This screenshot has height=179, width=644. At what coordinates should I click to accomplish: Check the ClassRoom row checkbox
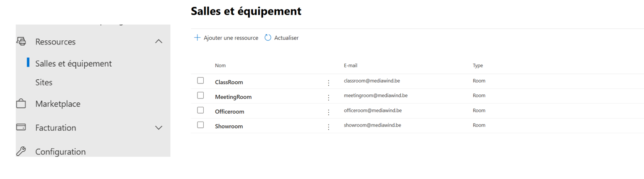[200, 80]
